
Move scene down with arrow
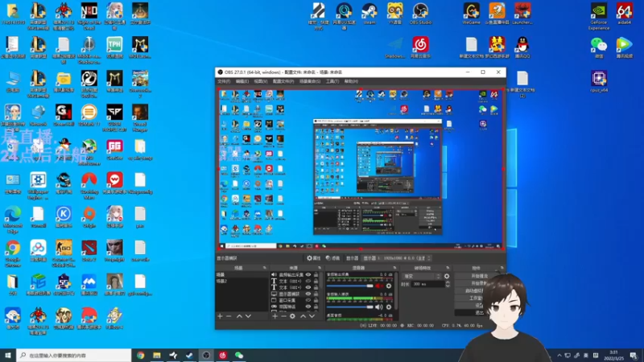tap(248, 316)
